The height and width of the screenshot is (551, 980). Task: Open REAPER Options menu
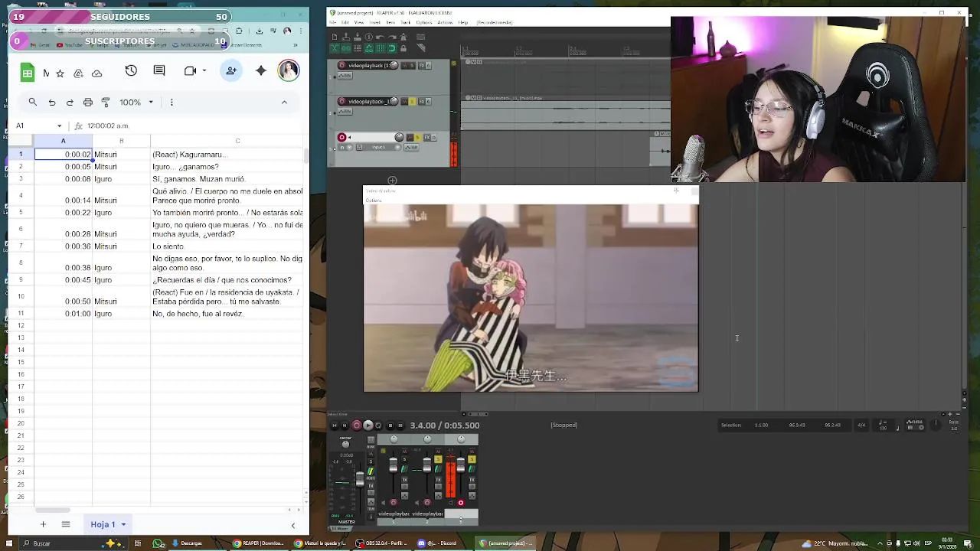click(424, 22)
